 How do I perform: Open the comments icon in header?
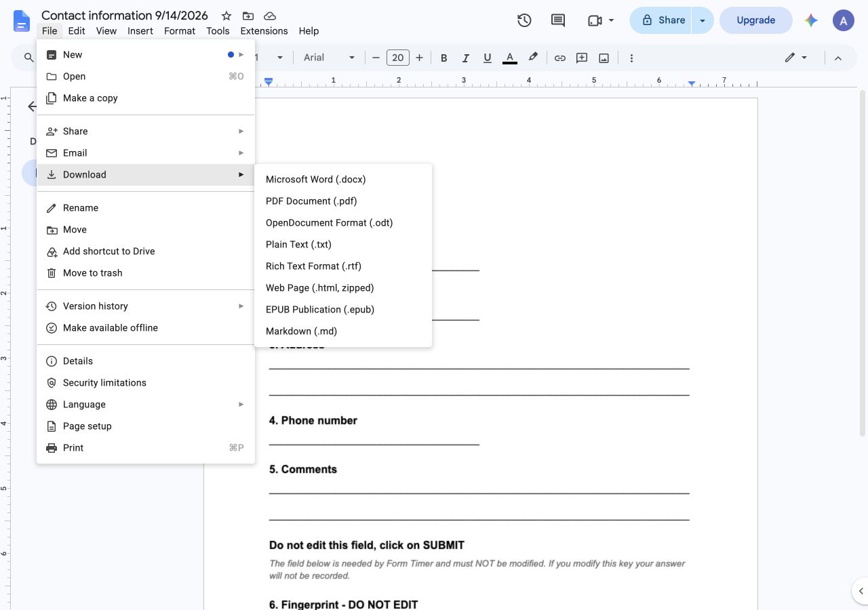(558, 20)
